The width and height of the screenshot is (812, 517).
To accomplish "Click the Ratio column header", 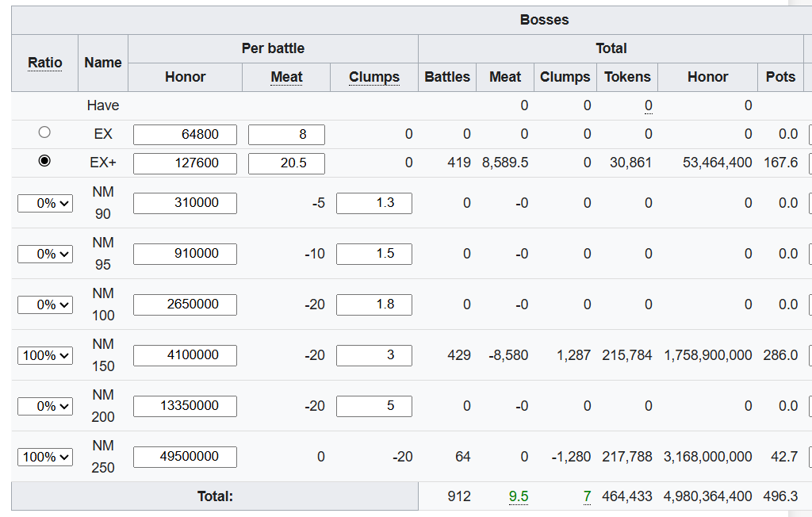I will pos(45,63).
